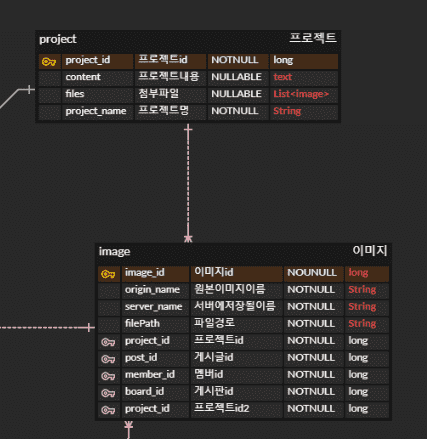Click the NOTNULL cell in the server_name row
Screen dimensions: 427x439
pyautogui.click(x=314, y=308)
